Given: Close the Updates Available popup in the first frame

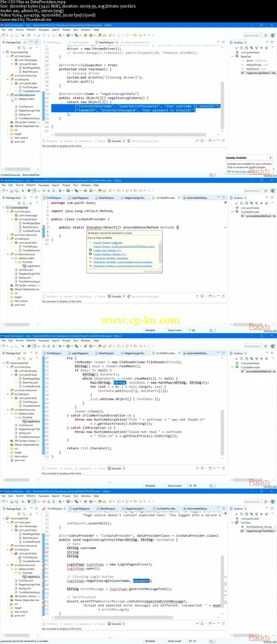Looking at the screenshot, I should click(270, 158).
